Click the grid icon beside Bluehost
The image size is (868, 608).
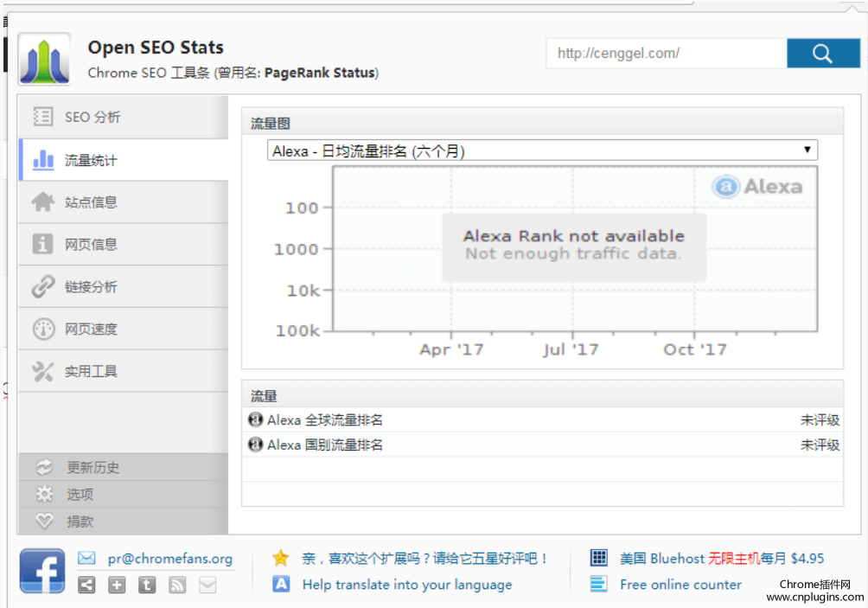point(598,558)
